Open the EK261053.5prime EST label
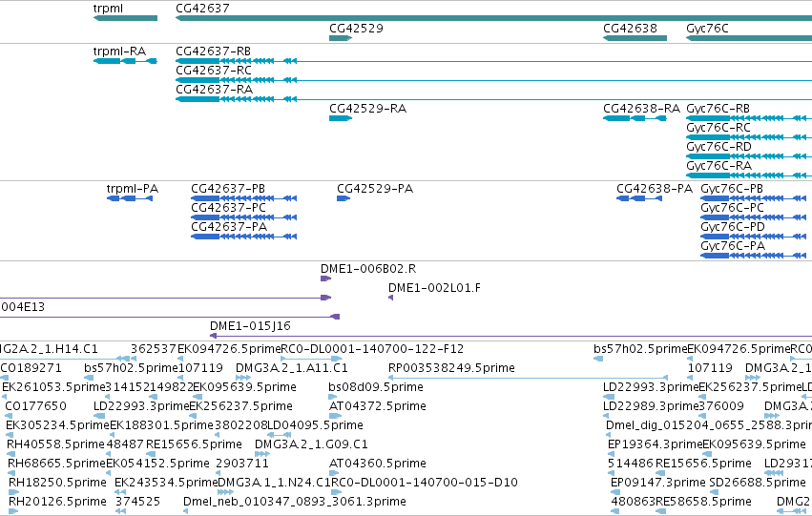The image size is (812, 516). [x=53, y=387]
